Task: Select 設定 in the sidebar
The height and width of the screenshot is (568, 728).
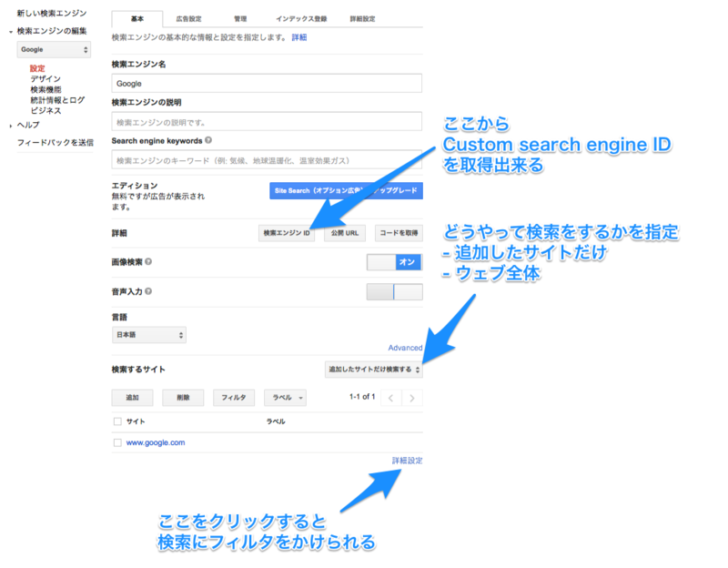Action: [37, 68]
